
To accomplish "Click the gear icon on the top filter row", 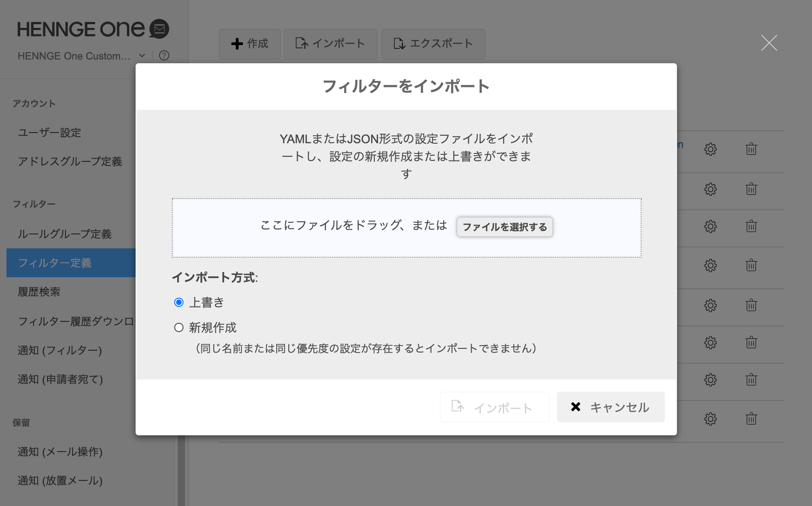I will 710,149.
